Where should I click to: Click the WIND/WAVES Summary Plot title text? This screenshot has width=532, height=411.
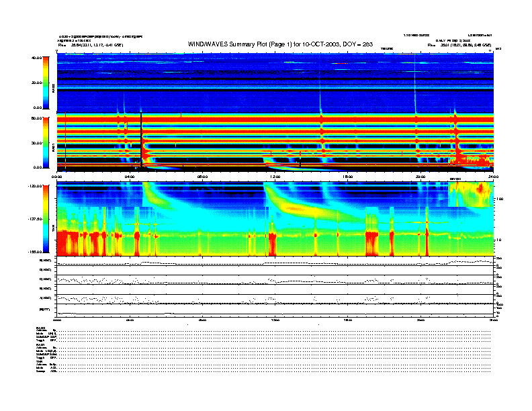pyautogui.click(x=280, y=44)
